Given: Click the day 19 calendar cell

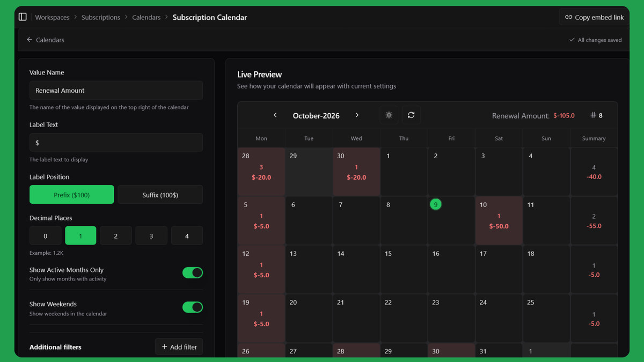Looking at the screenshot, I should coord(261,319).
